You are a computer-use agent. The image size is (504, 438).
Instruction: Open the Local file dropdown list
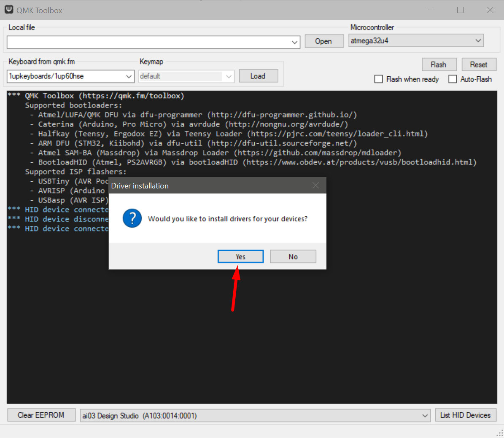pyautogui.click(x=295, y=42)
